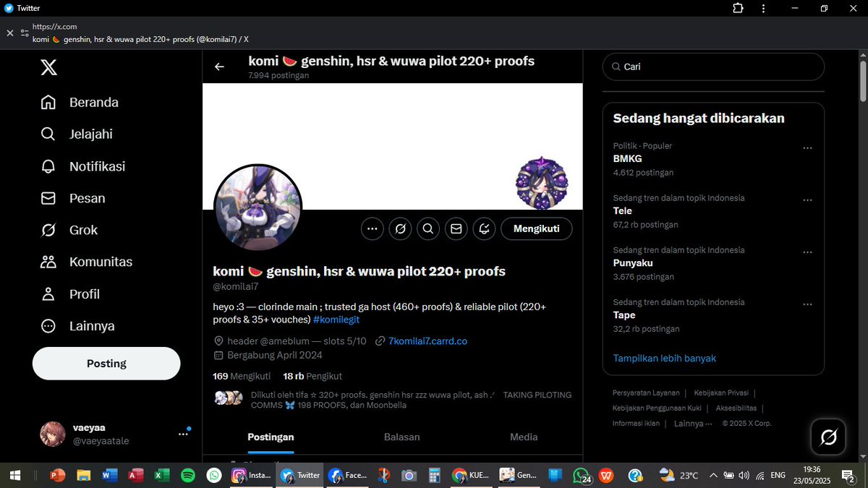Open Kebijakan Privasi footer link
The image size is (868, 488).
click(720, 393)
